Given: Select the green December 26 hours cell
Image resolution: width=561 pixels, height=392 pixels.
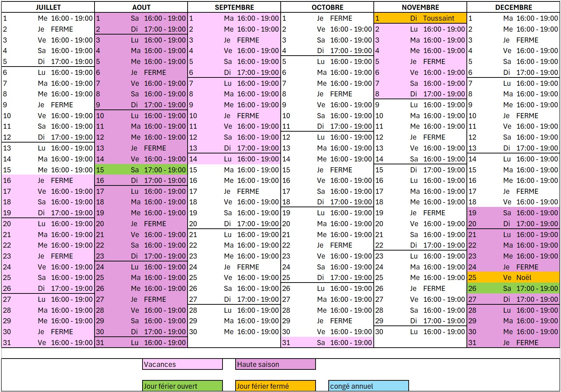Looking at the screenshot, I should point(537,289).
